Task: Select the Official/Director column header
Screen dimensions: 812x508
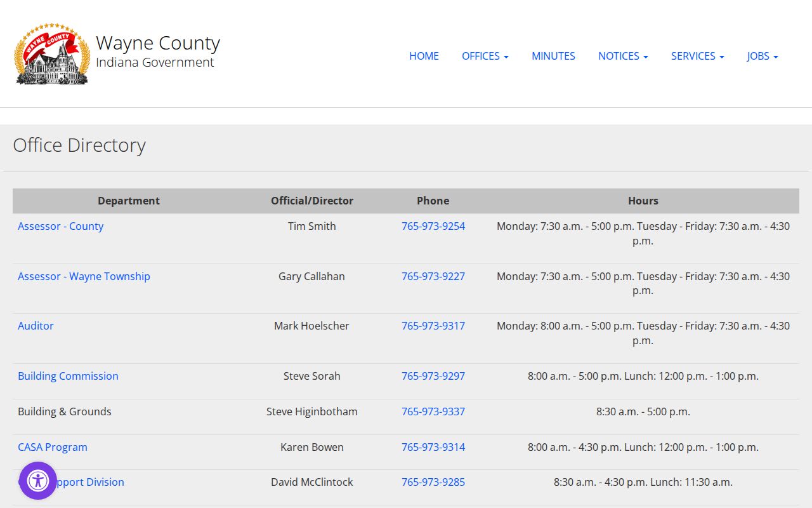Action: point(312,201)
